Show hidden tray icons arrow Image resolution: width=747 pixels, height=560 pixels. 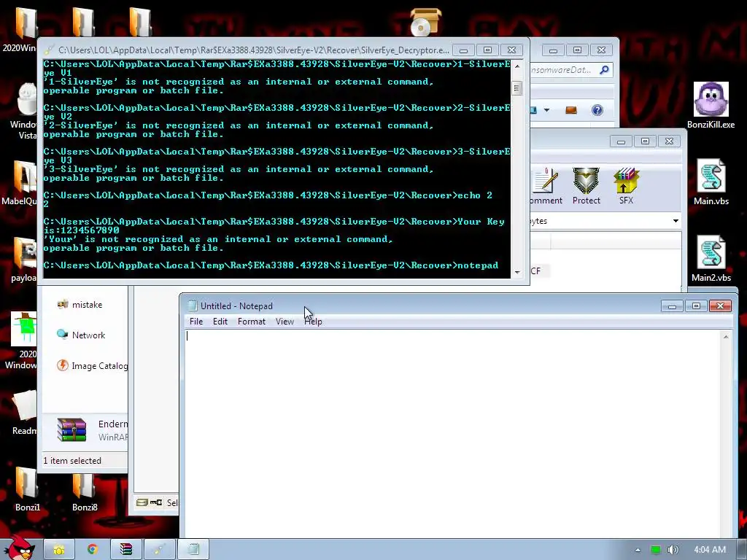pos(638,550)
